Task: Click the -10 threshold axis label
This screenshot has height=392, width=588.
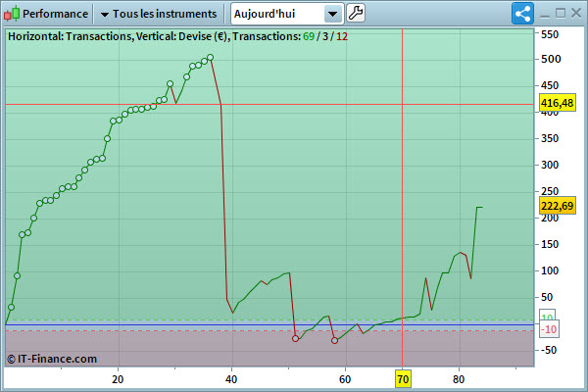Action: point(550,329)
